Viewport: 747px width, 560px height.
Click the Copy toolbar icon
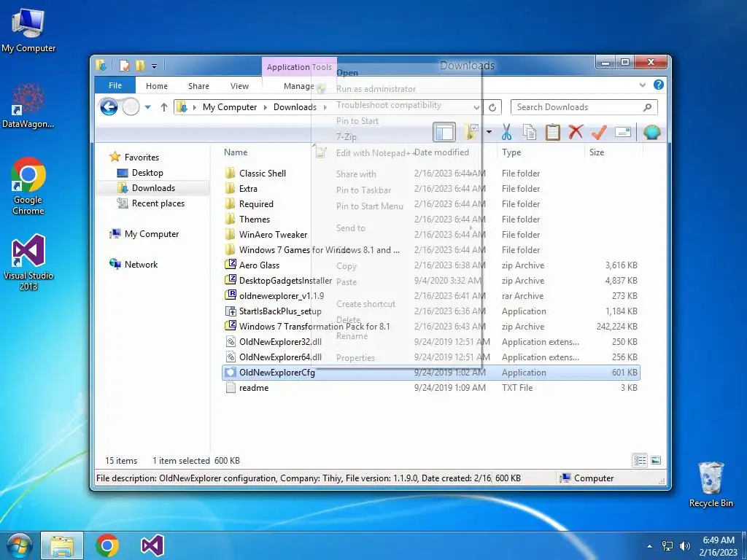point(530,132)
